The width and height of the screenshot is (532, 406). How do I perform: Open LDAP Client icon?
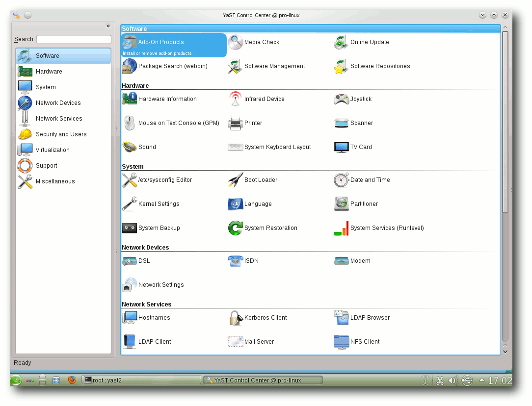click(129, 342)
